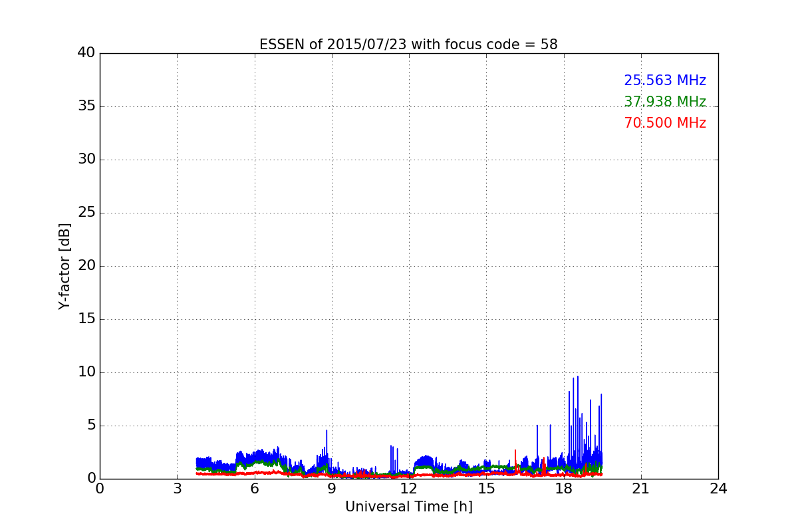Click the 'Universal Time [h]' axis label
This screenshot has width=798, height=532.
pos(408,507)
